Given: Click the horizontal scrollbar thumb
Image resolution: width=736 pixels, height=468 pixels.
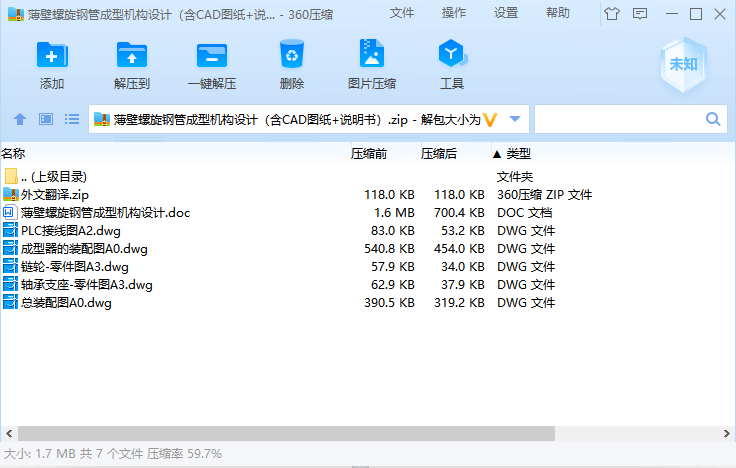Looking at the screenshot, I should (286, 433).
